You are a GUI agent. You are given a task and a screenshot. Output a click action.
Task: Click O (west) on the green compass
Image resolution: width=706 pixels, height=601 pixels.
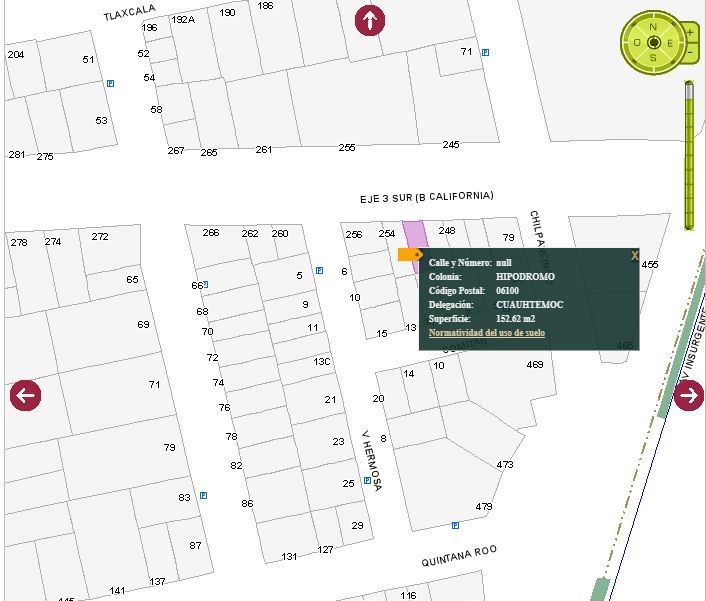[637, 43]
